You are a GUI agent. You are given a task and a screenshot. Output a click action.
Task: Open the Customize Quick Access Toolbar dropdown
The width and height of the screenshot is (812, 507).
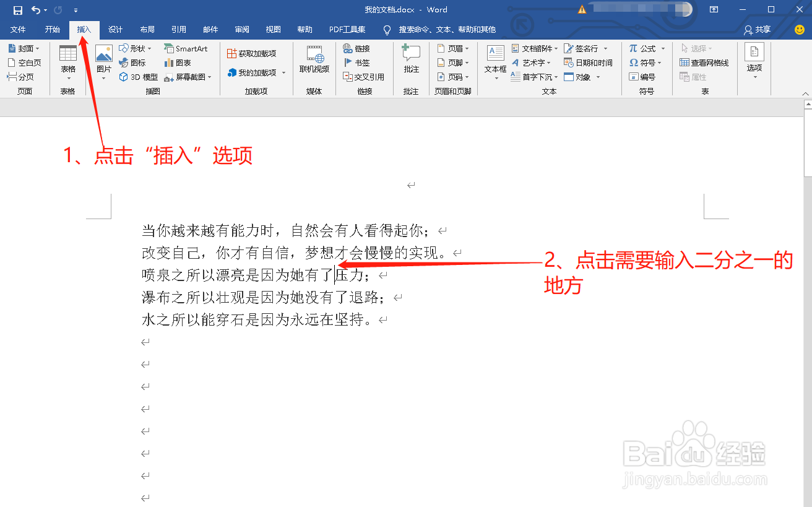pos(76,10)
